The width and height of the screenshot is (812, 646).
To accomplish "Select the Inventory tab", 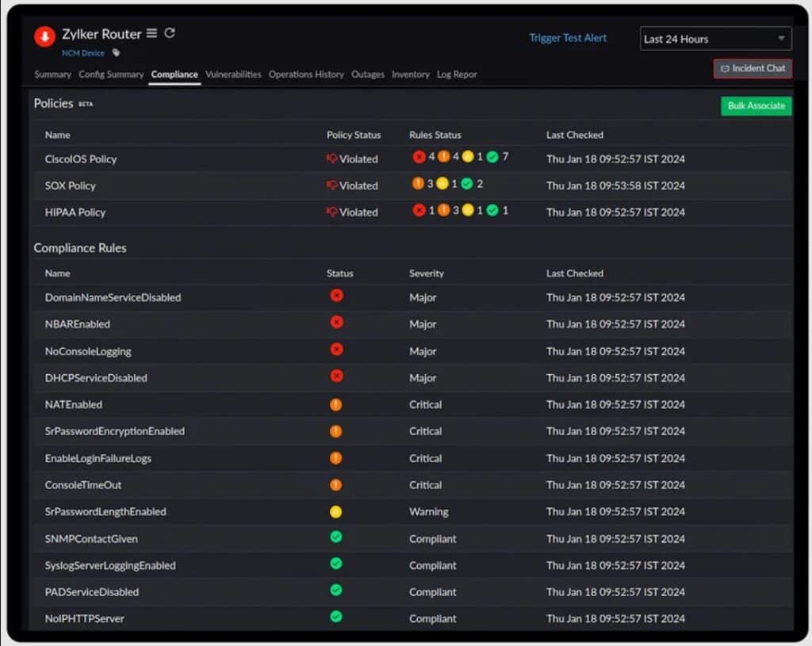I will 410,74.
